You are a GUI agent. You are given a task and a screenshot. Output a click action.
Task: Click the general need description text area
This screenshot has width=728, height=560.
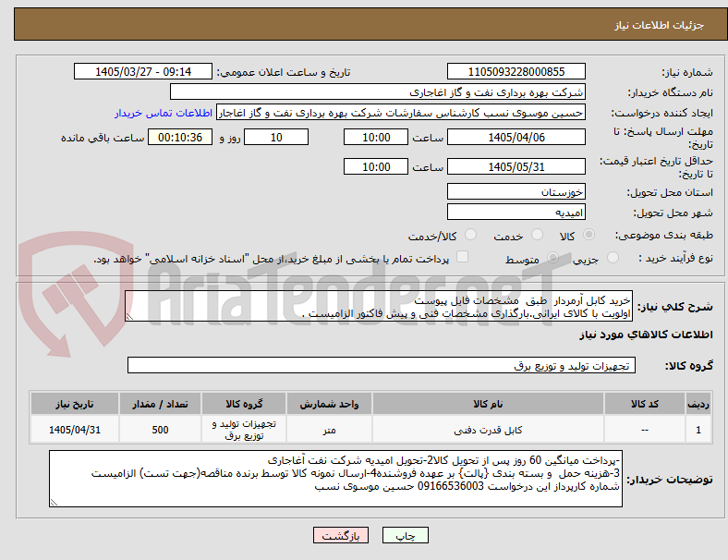coord(379,307)
